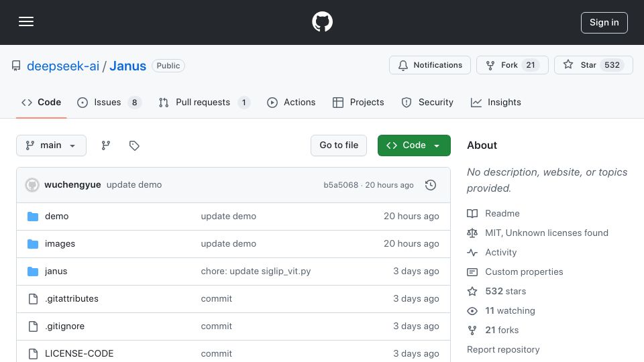This screenshot has width=644, height=362.
Task: Click the Readme book icon
Action: click(x=472, y=213)
